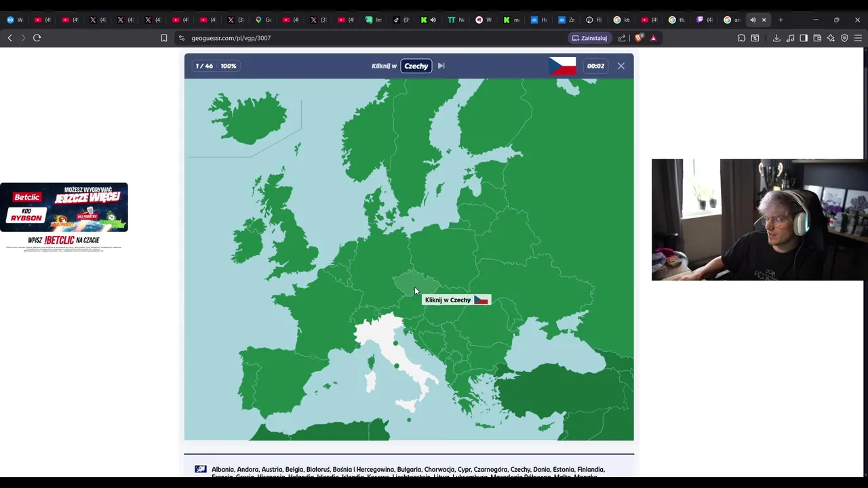Viewport: 868px width, 488px height.
Task: Click the Czech flag in quiz header
Action: tap(562, 66)
